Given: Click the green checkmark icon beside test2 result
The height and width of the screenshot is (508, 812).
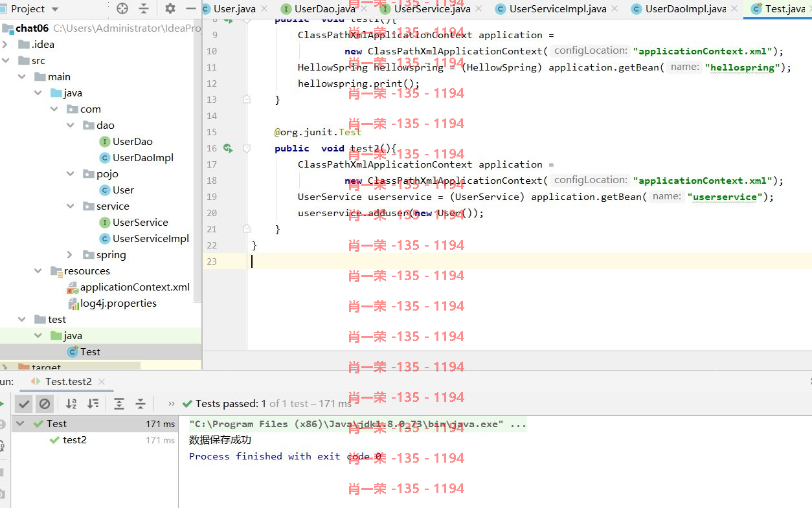Looking at the screenshot, I should (54, 440).
